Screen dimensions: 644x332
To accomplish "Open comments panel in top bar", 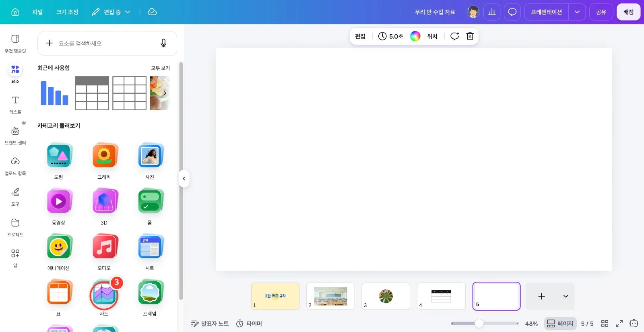I will click(x=512, y=12).
